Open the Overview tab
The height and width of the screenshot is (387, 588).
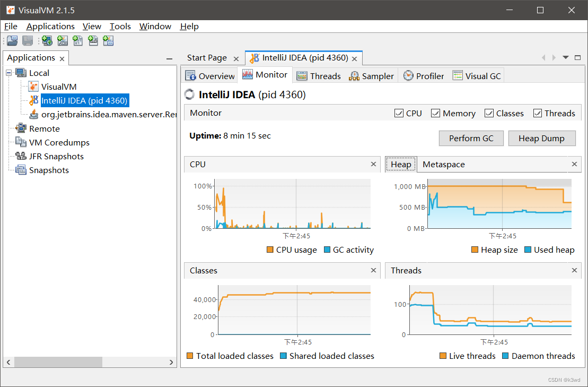210,76
